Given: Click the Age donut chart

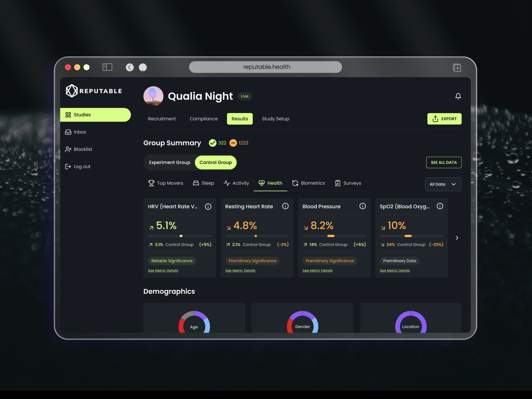Looking at the screenshot, I should [x=194, y=322].
